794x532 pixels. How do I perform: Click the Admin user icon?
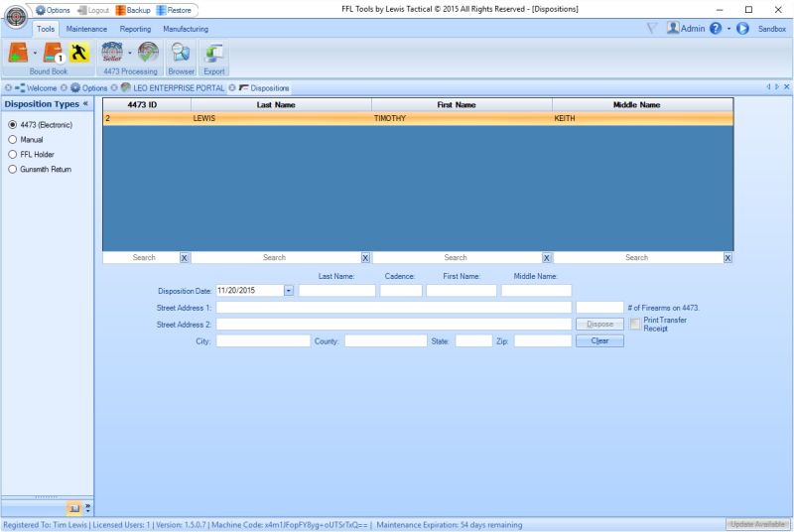pyautogui.click(x=673, y=28)
